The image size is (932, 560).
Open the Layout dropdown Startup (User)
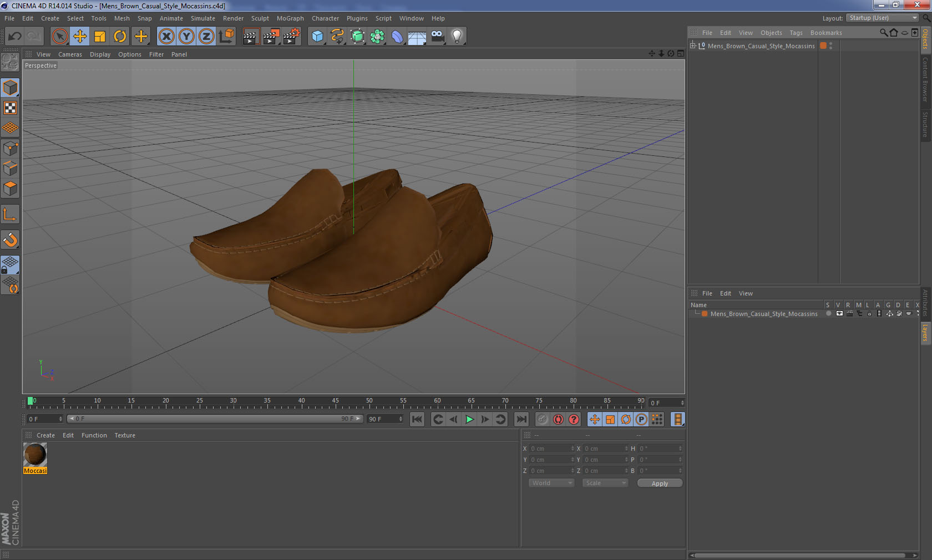[x=883, y=18]
